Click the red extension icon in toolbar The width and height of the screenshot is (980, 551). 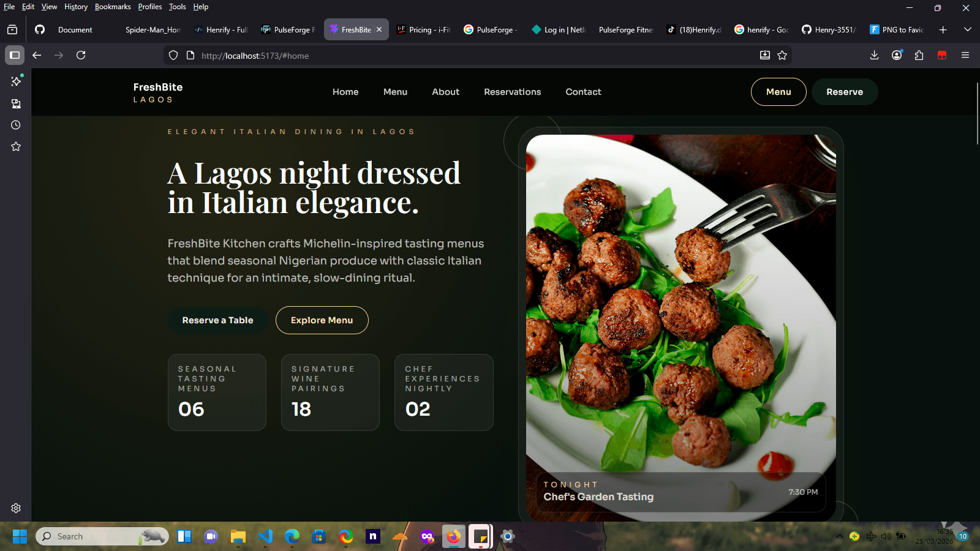(x=942, y=55)
